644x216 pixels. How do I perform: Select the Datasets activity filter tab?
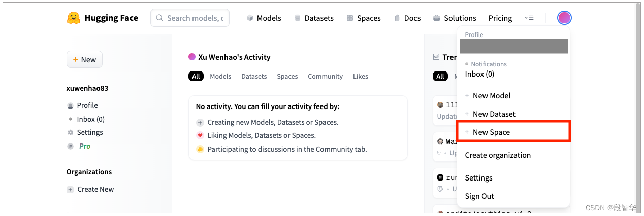click(x=254, y=76)
